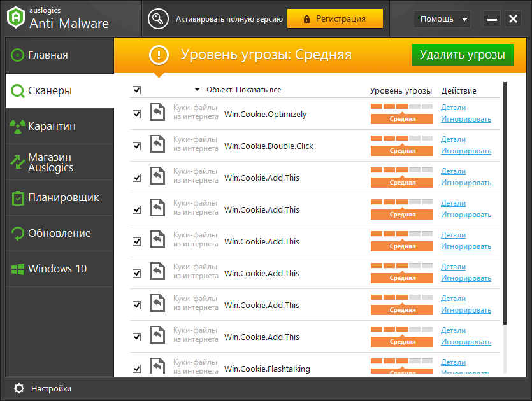Click the Win.Cookie.Optimizely threat name
The image size is (532, 401).
tap(265, 115)
